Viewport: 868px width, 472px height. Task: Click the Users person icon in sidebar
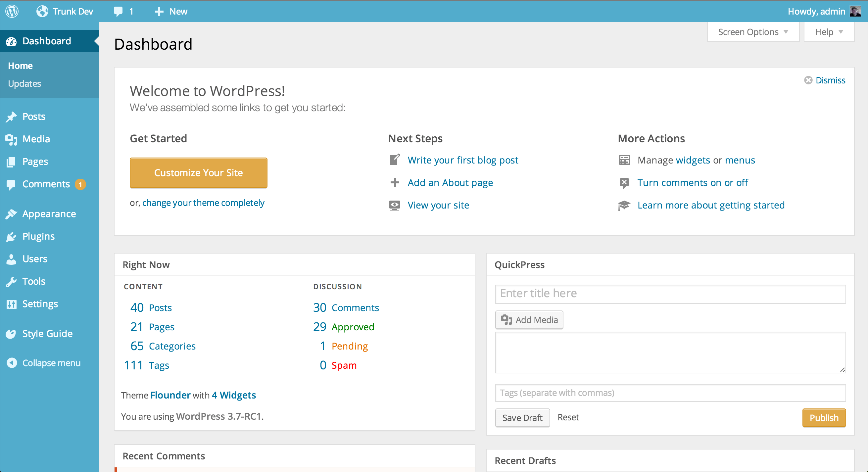[11, 259]
